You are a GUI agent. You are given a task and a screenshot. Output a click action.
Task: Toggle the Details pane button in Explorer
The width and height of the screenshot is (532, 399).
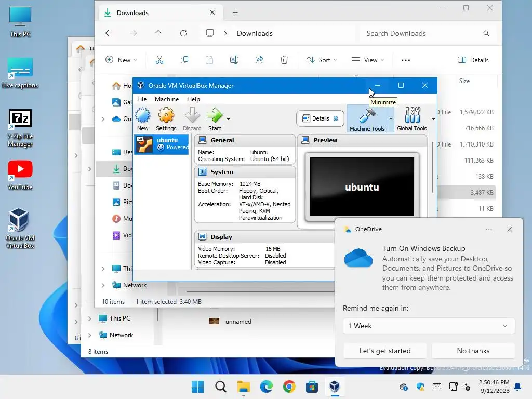point(473,60)
